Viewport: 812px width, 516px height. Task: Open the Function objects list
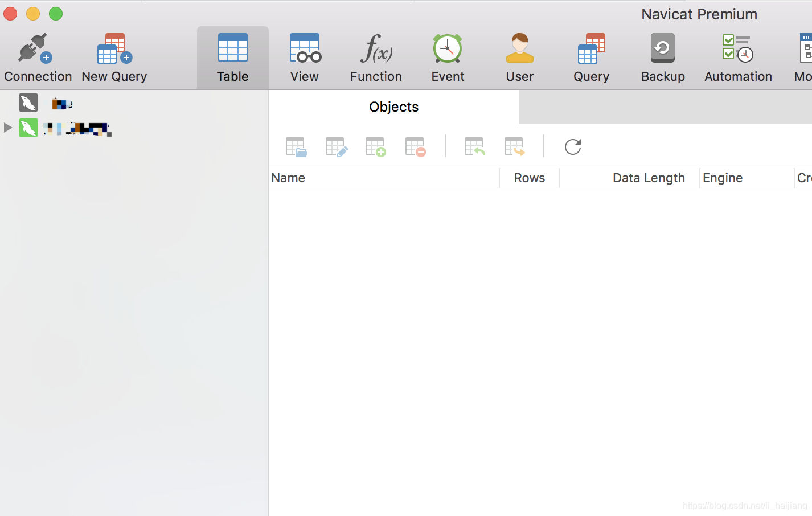tap(376, 58)
